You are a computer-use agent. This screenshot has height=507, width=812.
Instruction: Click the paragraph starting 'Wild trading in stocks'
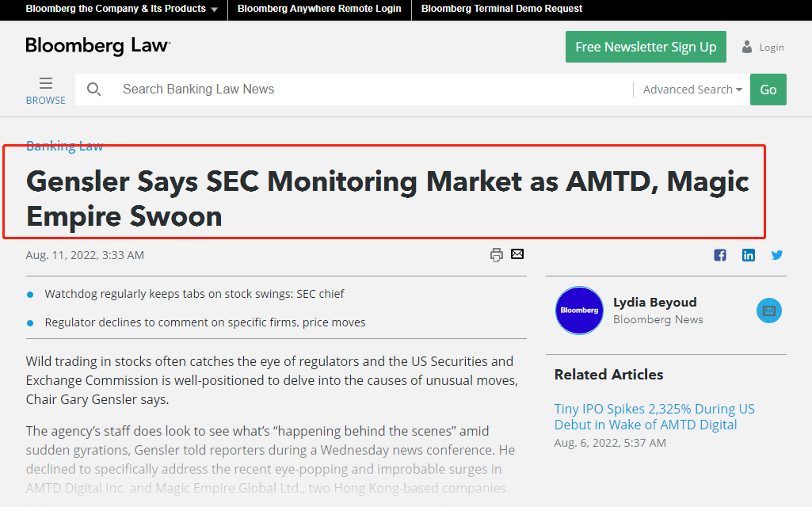[x=273, y=380]
